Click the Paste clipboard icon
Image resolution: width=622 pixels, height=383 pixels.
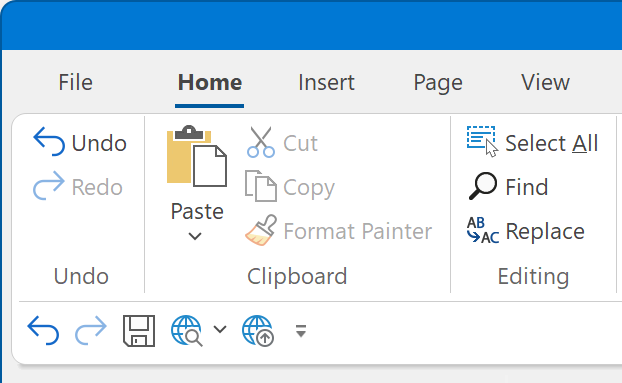[x=197, y=156]
